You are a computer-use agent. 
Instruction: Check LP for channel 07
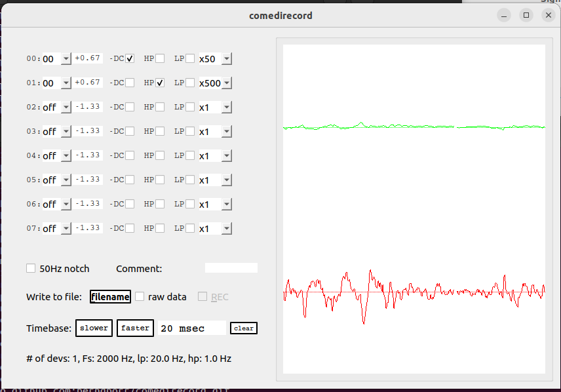click(190, 228)
